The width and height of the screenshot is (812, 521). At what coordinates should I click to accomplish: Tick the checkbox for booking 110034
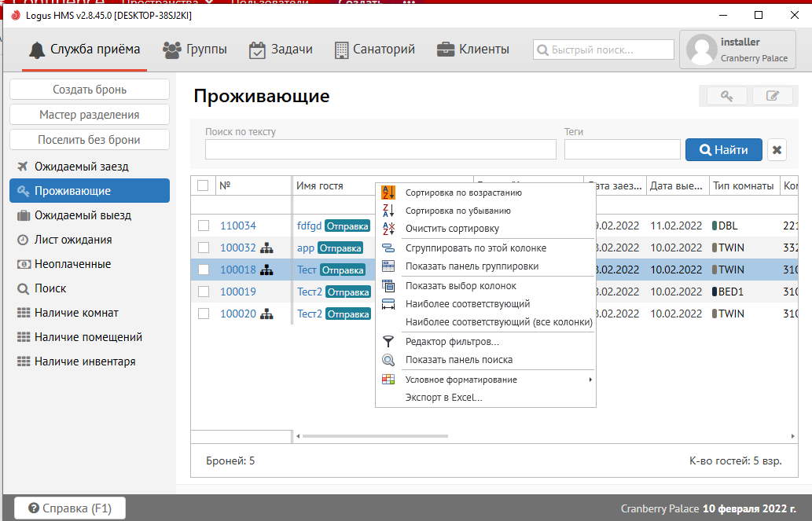204,226
